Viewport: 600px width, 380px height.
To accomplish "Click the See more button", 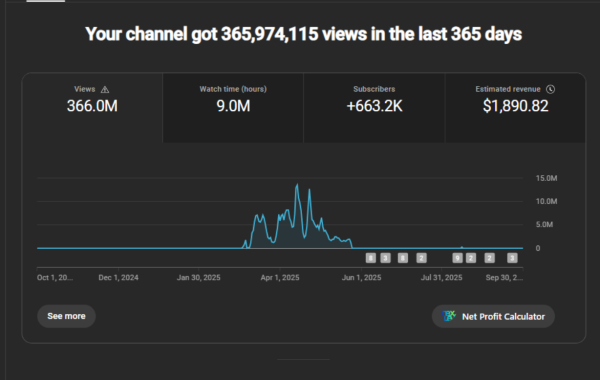I will click(x=66, y=316).
